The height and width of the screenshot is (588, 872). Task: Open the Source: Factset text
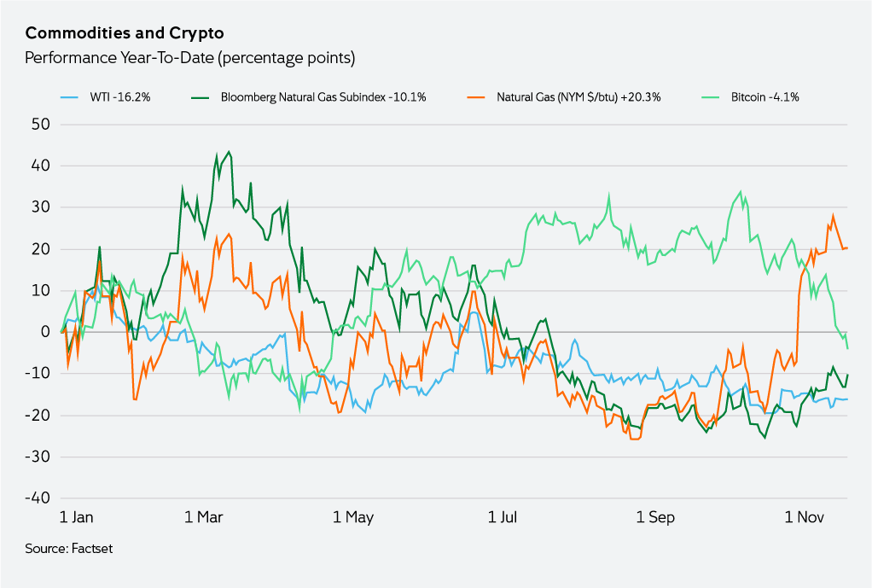pos(69,548)
